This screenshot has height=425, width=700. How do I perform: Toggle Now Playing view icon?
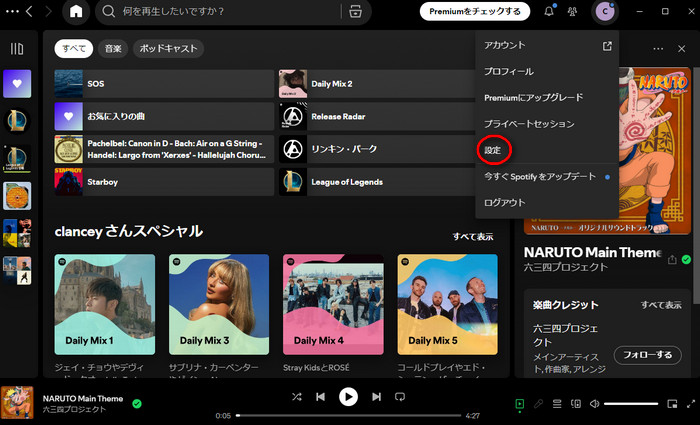click(x=520, y=404)
